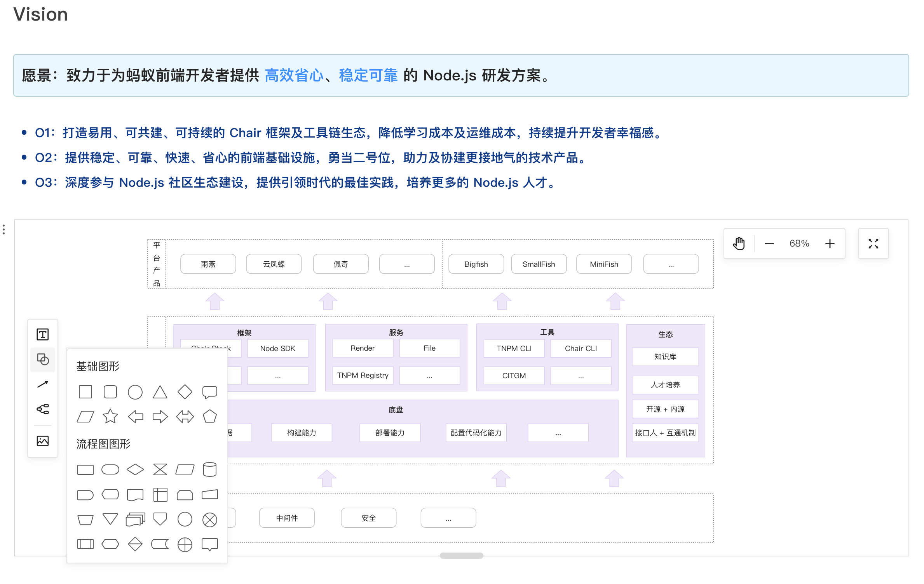
Task: Open the three-dot block handle menu
Action: coord(4,229)
